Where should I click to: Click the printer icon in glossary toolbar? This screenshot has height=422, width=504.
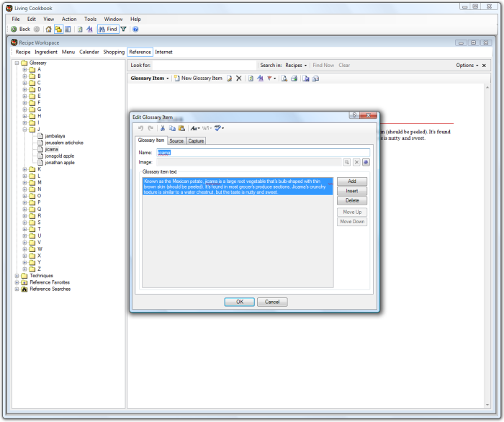(294, 78)
